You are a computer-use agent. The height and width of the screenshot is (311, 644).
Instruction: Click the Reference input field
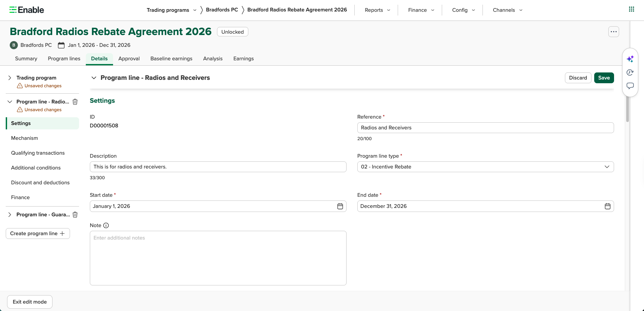click(x=486, y=128)
